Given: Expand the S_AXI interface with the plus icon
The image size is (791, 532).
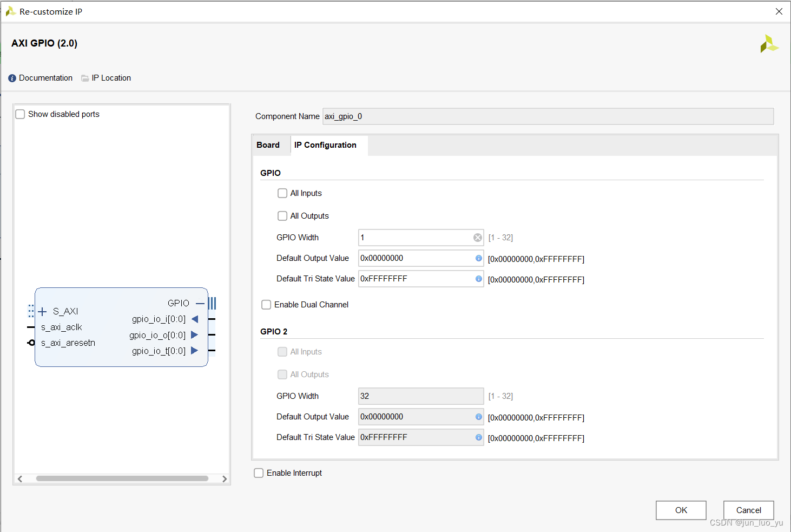Looking at the screenshot, I should [x=43, y=311].
